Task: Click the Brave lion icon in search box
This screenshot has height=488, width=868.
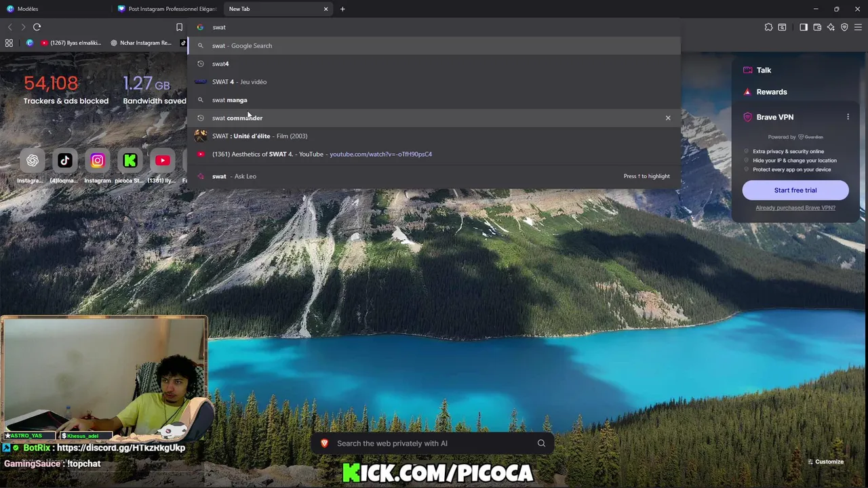Action: [x=325, y=443]
